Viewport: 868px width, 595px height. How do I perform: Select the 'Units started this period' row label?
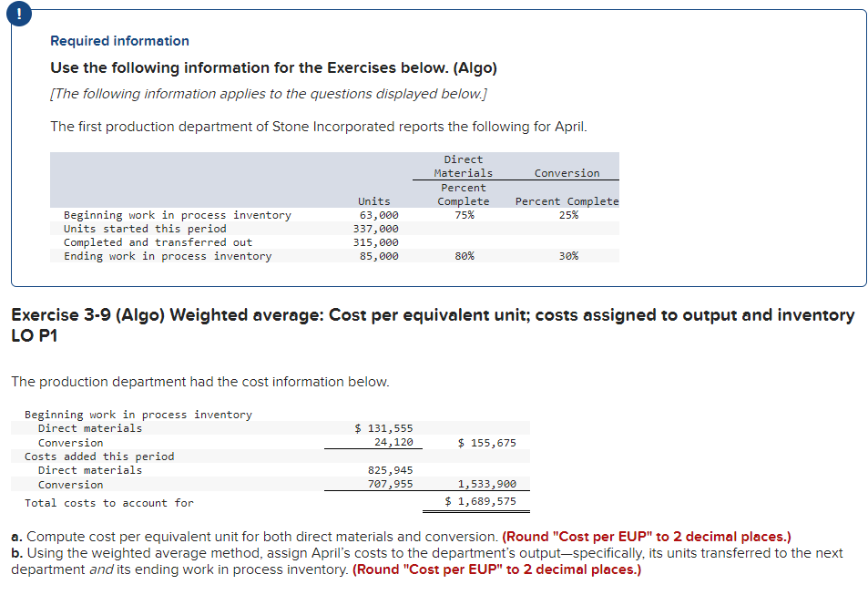pos(145,229)
